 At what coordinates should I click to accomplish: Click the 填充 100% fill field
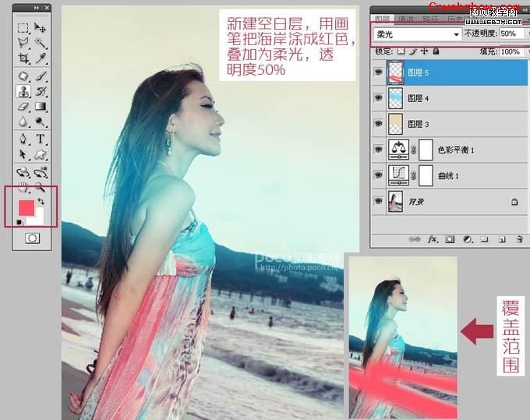(511, 51)
